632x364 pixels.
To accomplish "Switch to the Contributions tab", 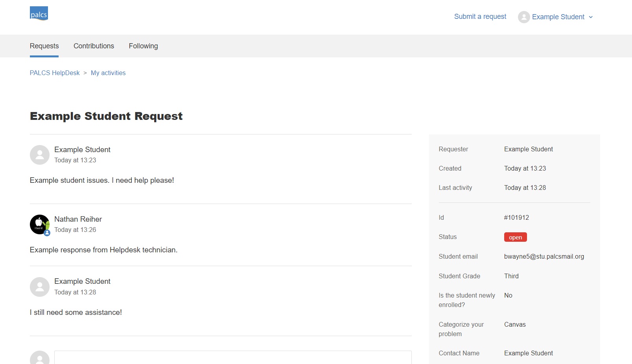I will point(94,46).
